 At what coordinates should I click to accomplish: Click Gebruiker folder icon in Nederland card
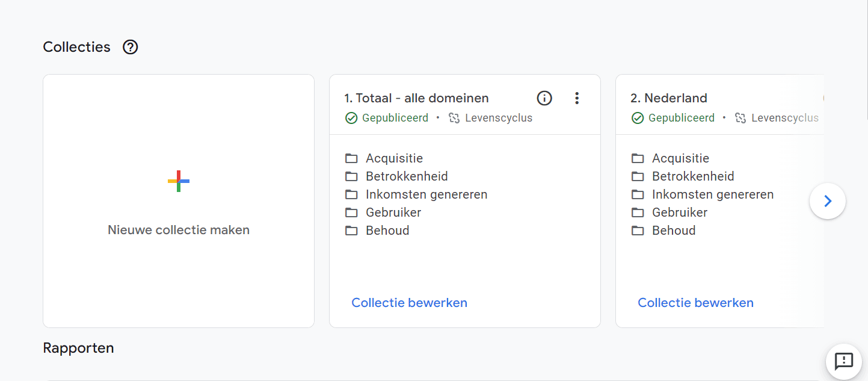click(x=638, y=212)
